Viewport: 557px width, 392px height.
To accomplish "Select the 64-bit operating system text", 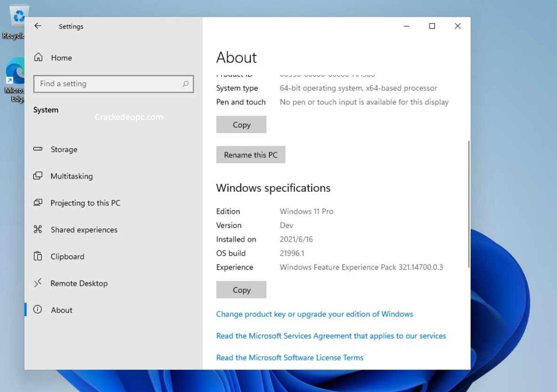I will point(359,88).
